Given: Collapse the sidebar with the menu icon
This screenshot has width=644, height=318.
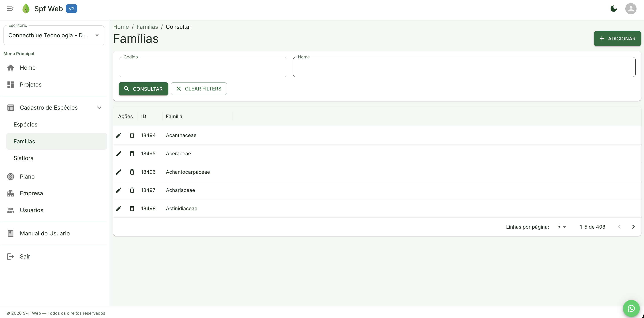Looking at the screenshot, I should click(10, 9).
